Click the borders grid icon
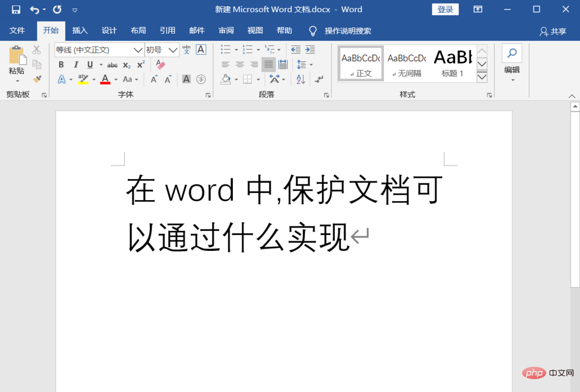The height and width of the screenshot is (392, 580). point(247,79)
